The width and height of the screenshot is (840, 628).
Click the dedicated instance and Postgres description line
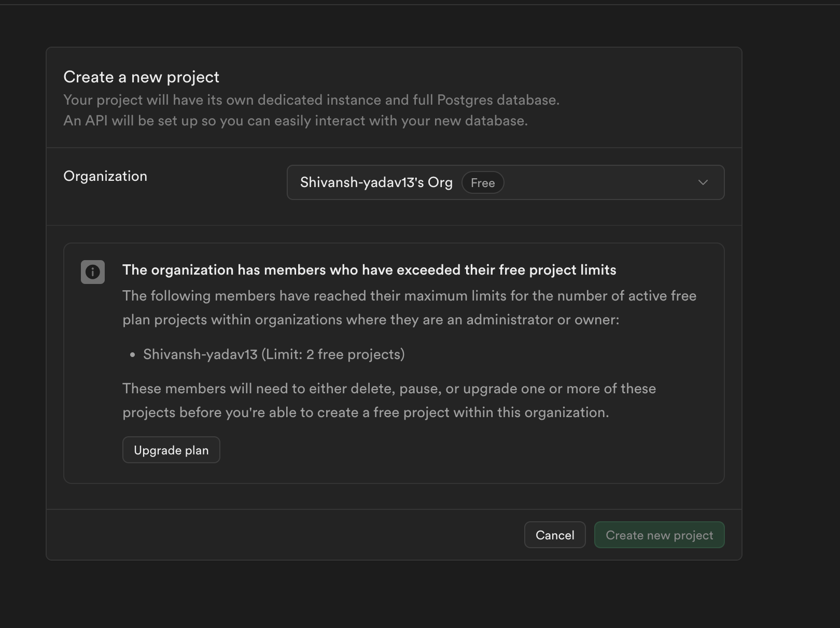click(311, 100)
